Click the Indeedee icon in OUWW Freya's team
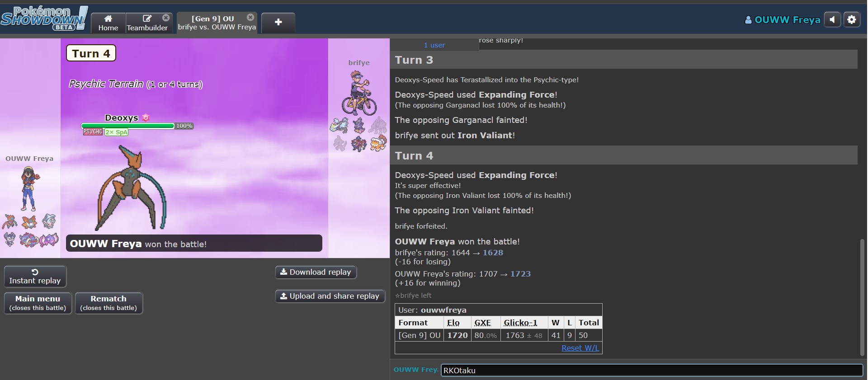This screenshot has width=868, height=380. click(x=10, y=239)
